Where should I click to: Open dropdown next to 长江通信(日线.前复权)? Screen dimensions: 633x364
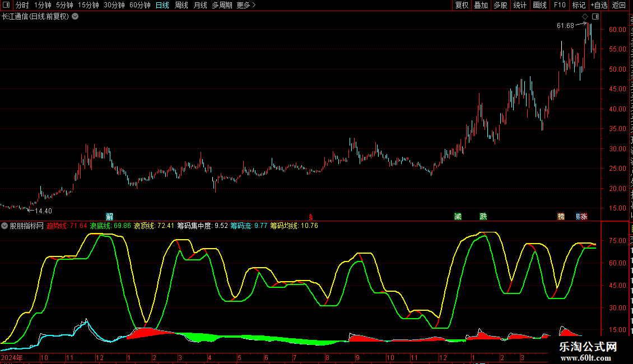[x=75, y=17]
